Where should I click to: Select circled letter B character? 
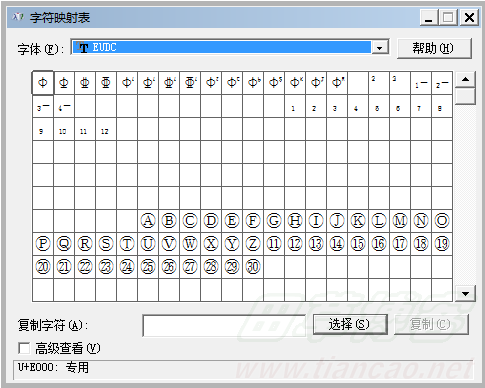(169, 221)
